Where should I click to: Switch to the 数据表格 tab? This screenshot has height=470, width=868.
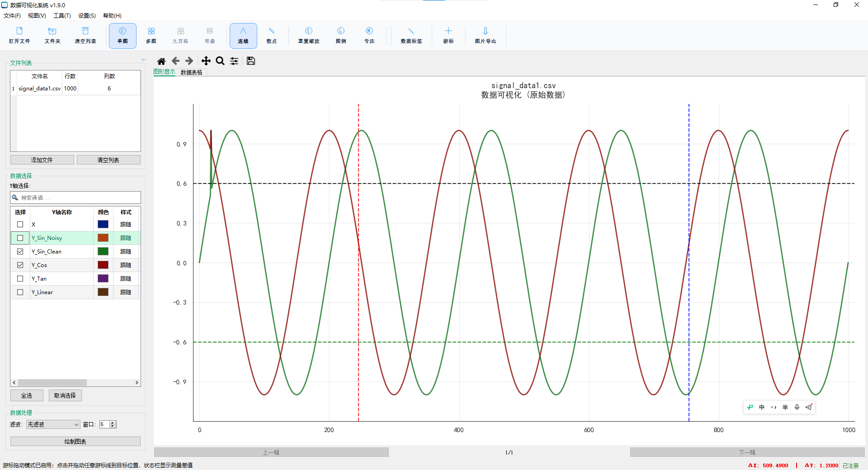192,72
